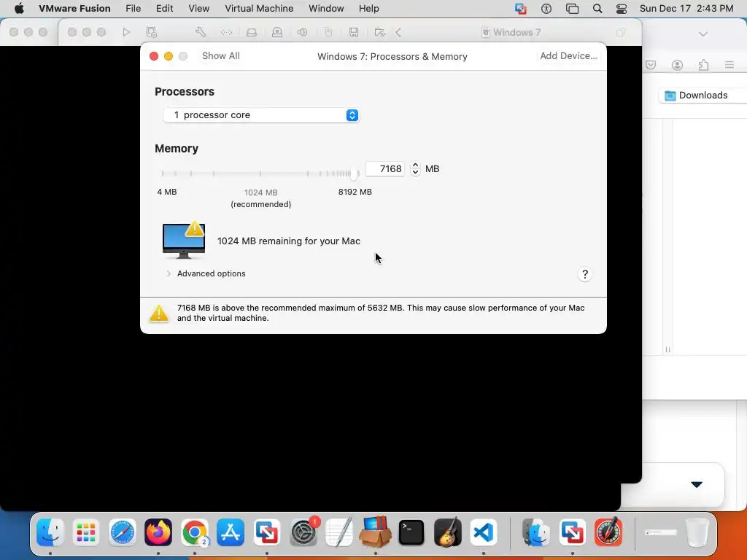
Task: Click the network adapter icon in toolbar
Action: pos(226,32)
